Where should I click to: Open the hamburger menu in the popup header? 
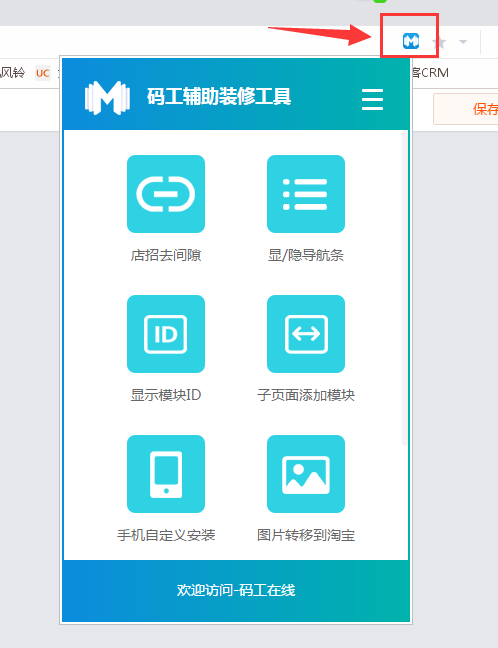click(x=372, y=99)
